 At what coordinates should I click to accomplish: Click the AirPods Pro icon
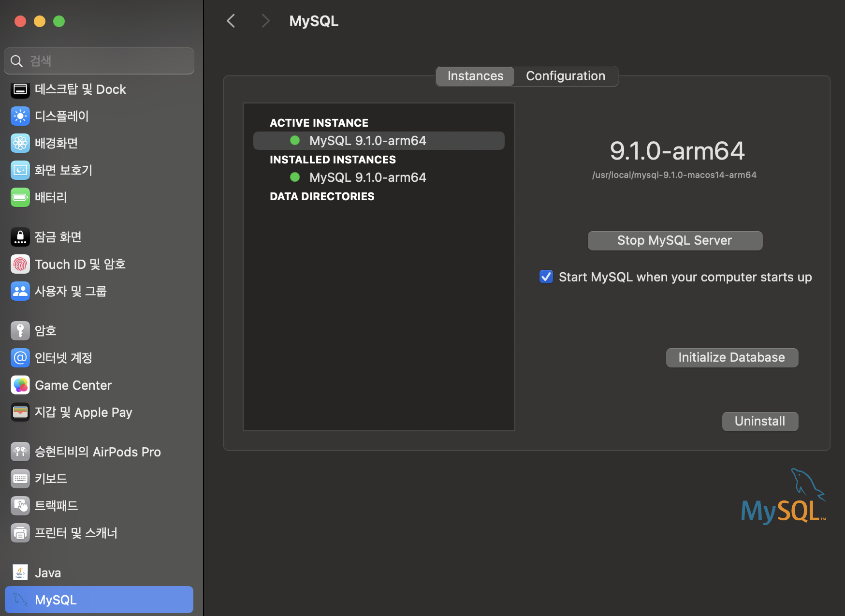20,452
